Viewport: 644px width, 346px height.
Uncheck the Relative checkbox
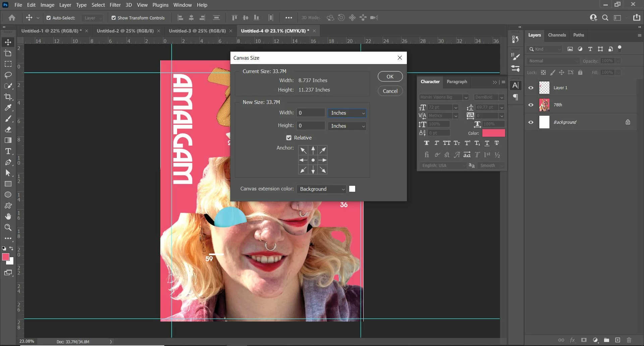289,138
